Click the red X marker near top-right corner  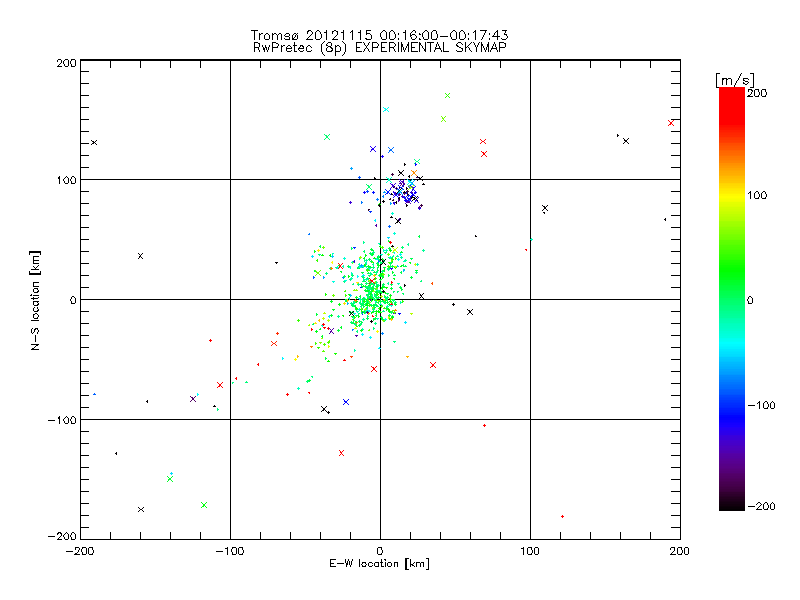671,123
